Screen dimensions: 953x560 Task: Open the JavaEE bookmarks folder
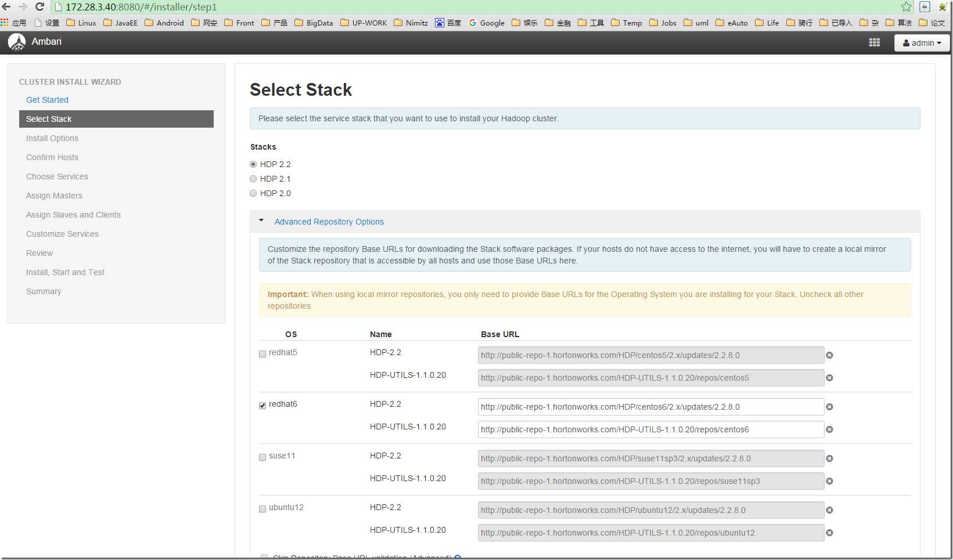pyautogui.click(x=120, y=23)
